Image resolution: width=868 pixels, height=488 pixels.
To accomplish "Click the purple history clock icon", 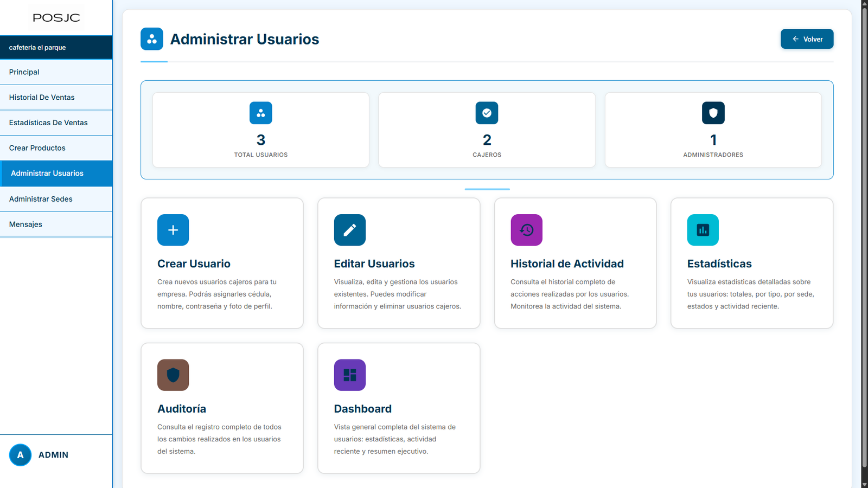I will click(526, 230).
